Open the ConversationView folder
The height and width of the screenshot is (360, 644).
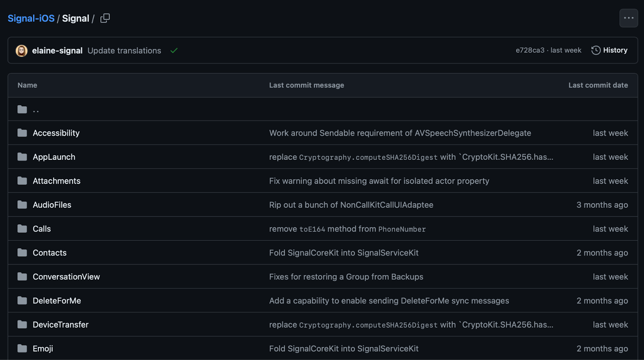pos(66,277)
